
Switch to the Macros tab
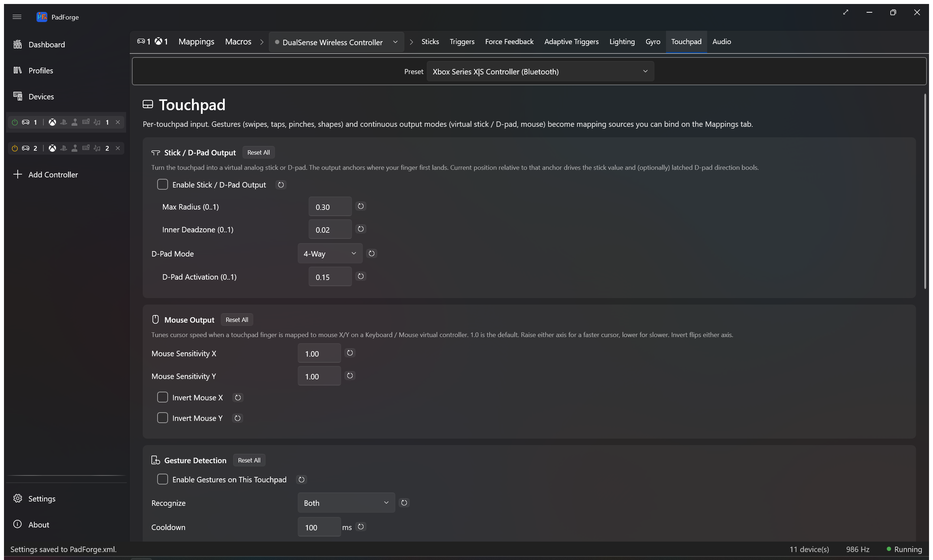coord(238,42)
